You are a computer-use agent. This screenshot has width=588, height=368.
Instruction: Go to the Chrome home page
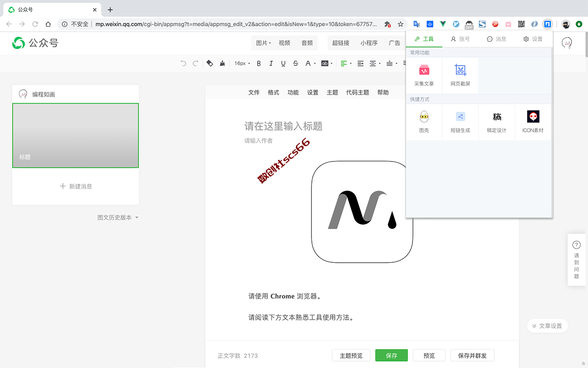[x=48, y=24]
